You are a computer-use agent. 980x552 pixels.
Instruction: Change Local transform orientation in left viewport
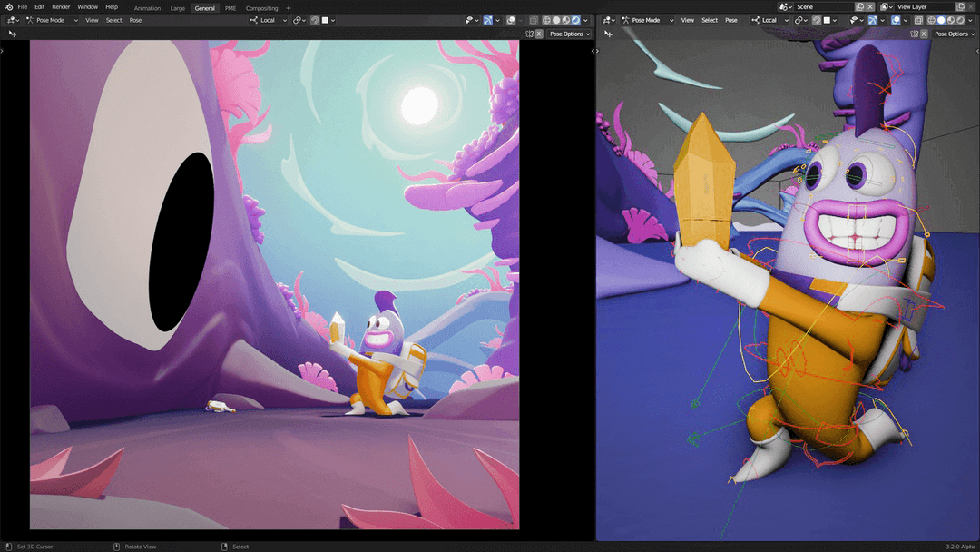268,20
